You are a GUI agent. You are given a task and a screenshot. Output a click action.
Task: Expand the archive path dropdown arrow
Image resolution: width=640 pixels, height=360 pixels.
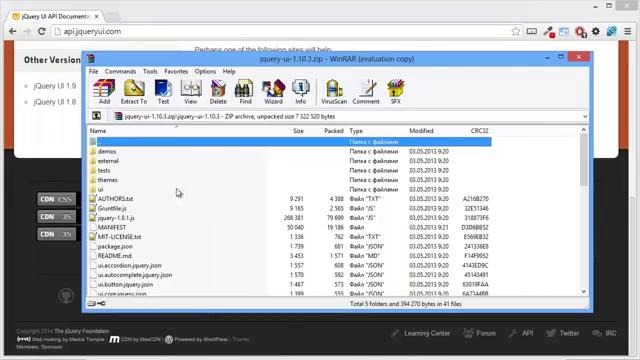584,116
